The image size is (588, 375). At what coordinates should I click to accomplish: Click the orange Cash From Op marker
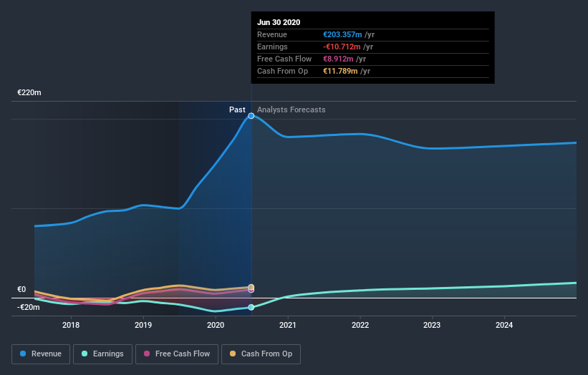point(251,287)
